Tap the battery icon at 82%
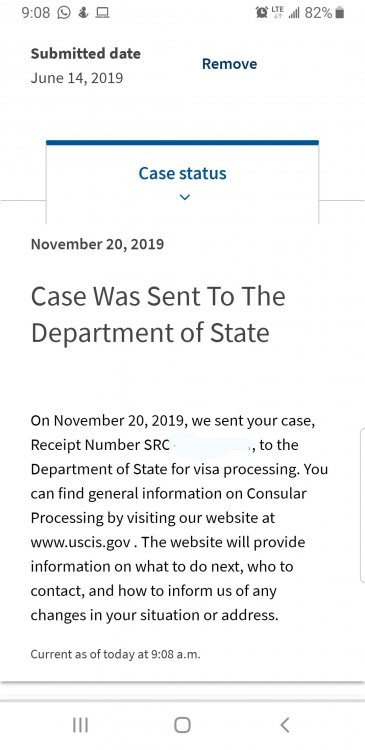The image size is (365, 750). [340, 13]
